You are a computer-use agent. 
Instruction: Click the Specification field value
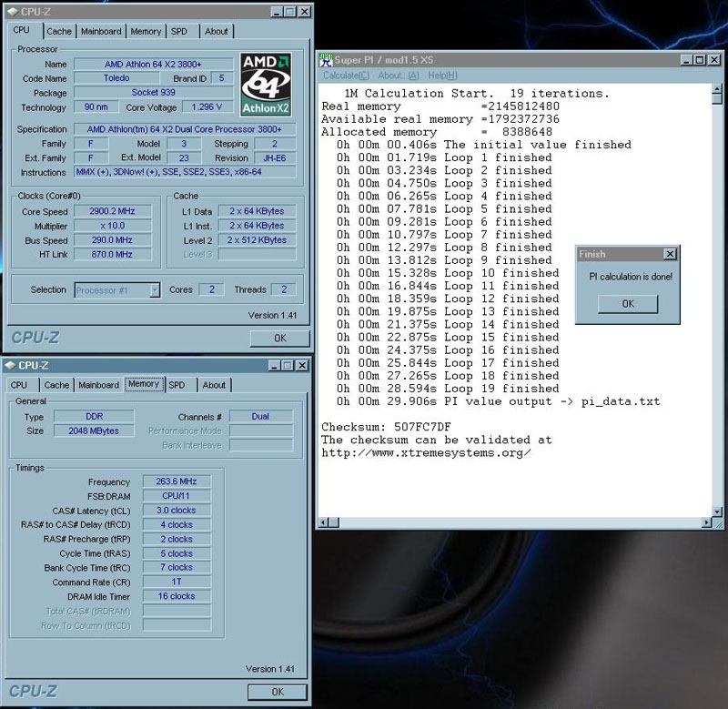185,129
